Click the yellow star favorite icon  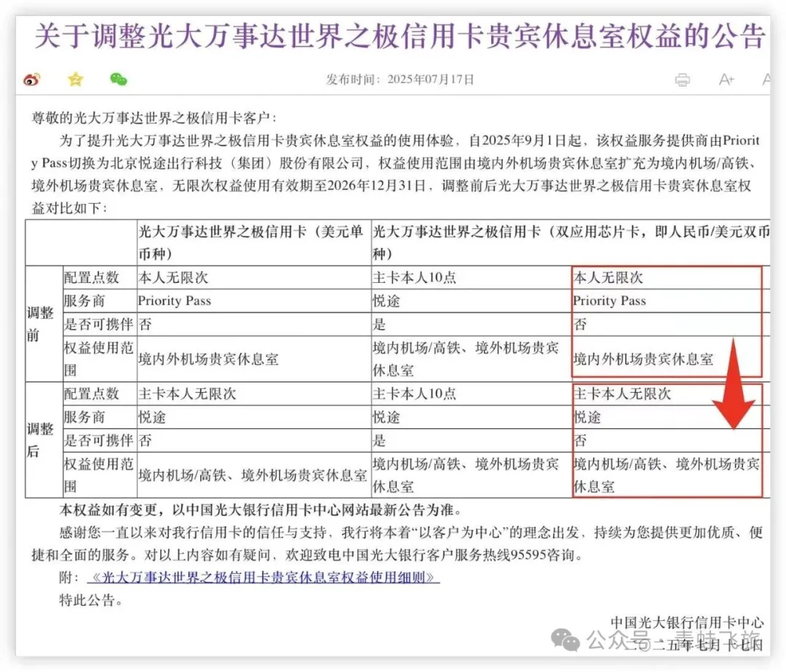(75, 79)
